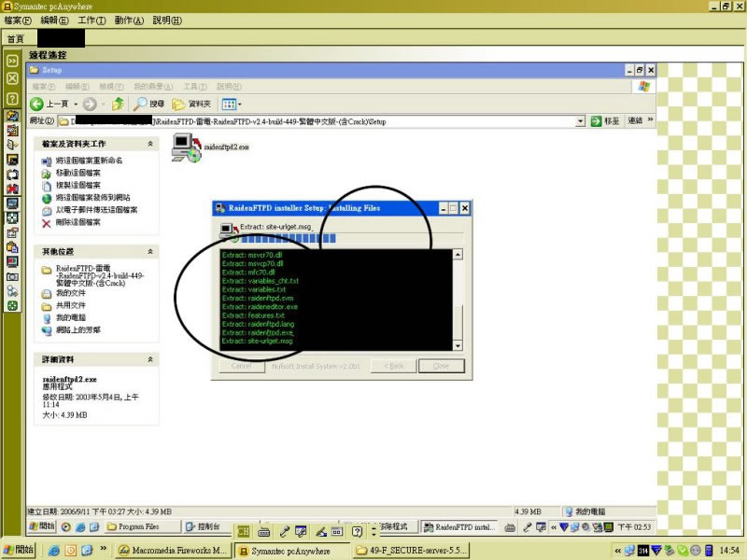Open the address bar dropdown arrow
This screenshot has height=560, width=747.
580,121
